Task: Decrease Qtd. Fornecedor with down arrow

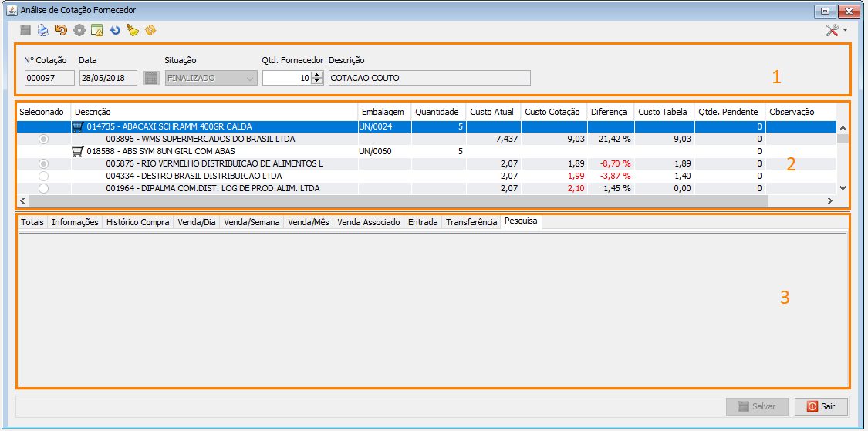Action: (x=317, y=81)
